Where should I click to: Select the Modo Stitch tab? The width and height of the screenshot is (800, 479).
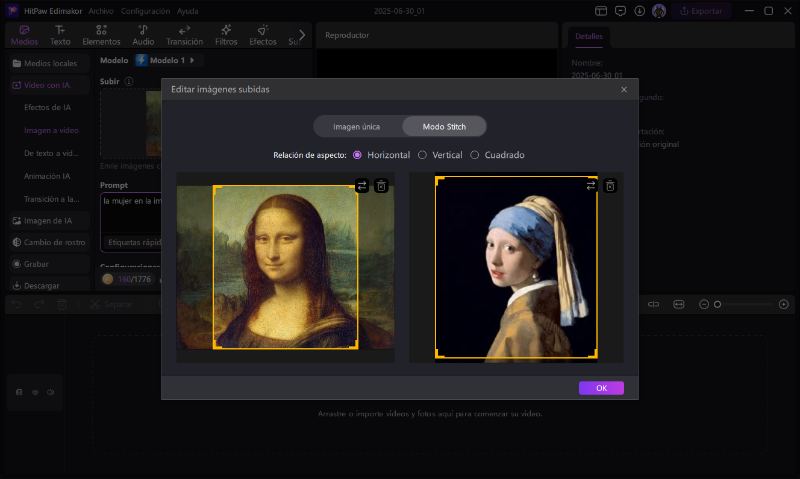[444, 127]
